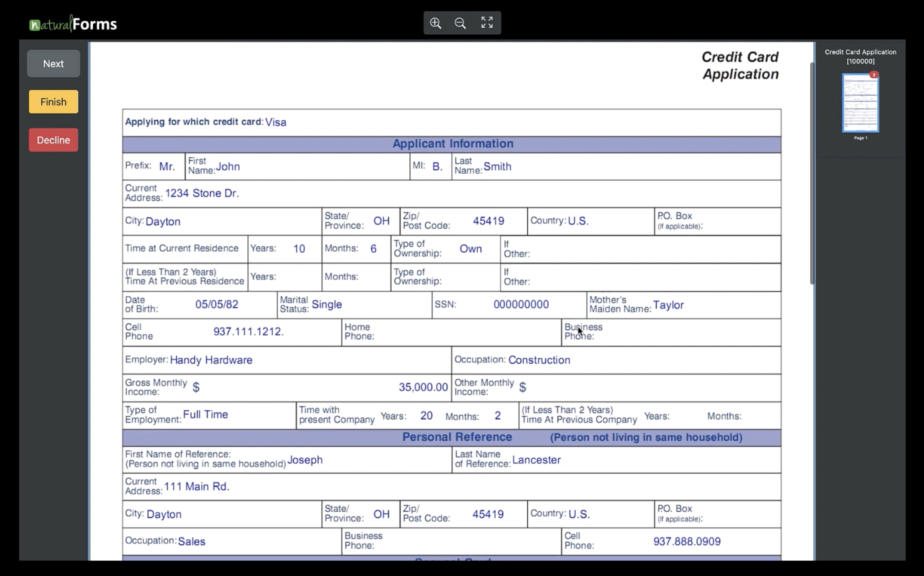Viewport: 924px width, 576px height.
Task: Click the naturalForms logo
Action: point(73,24)
